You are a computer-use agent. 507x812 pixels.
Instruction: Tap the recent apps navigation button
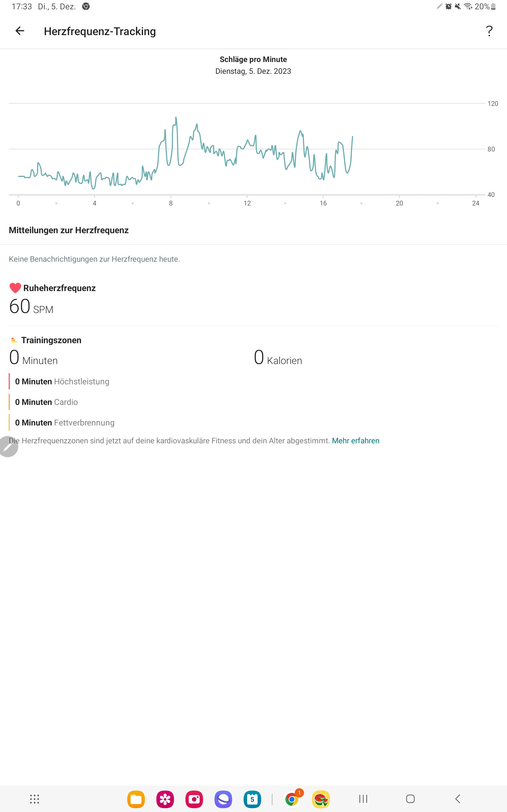click(x=363, y=799)
